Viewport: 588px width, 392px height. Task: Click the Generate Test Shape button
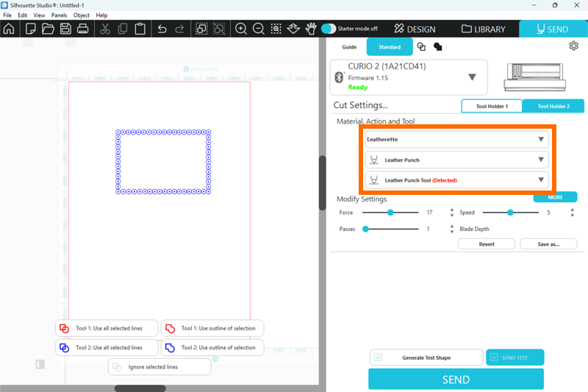click(426, 357)
